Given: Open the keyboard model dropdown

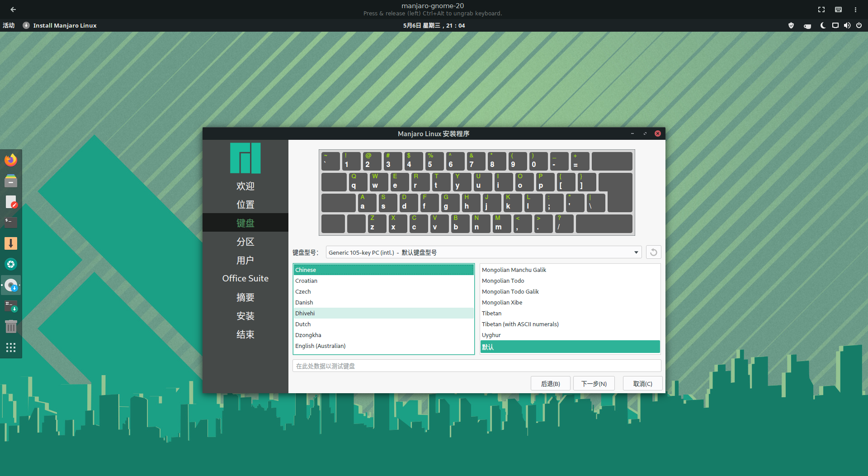Looking at the screenshot, I should pyautogui.click(x=484, y=252).
